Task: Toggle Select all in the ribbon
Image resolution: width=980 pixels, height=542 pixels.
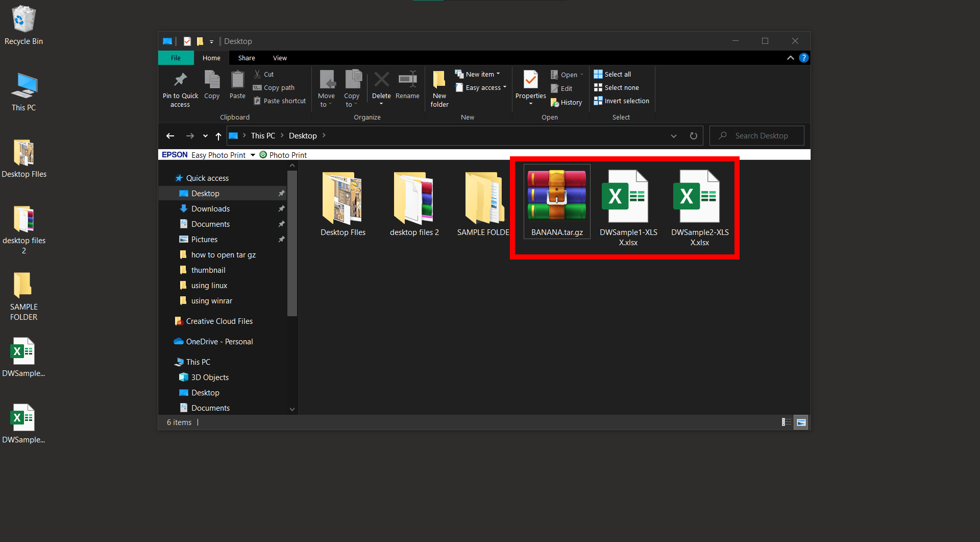Action: pyautogui.click(x=612, y=74)
